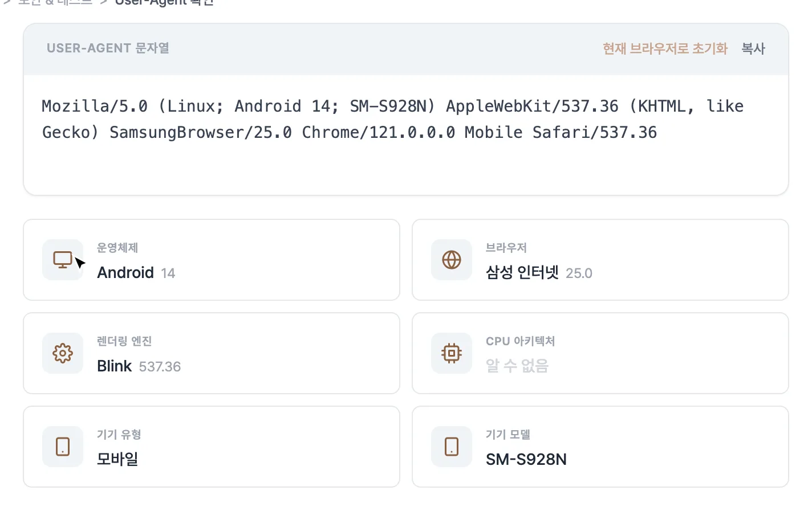This screenshot has height=511, width=812.
Task: Click the chip icon in CPU 아키텍처 card
Action: [452, 353]
